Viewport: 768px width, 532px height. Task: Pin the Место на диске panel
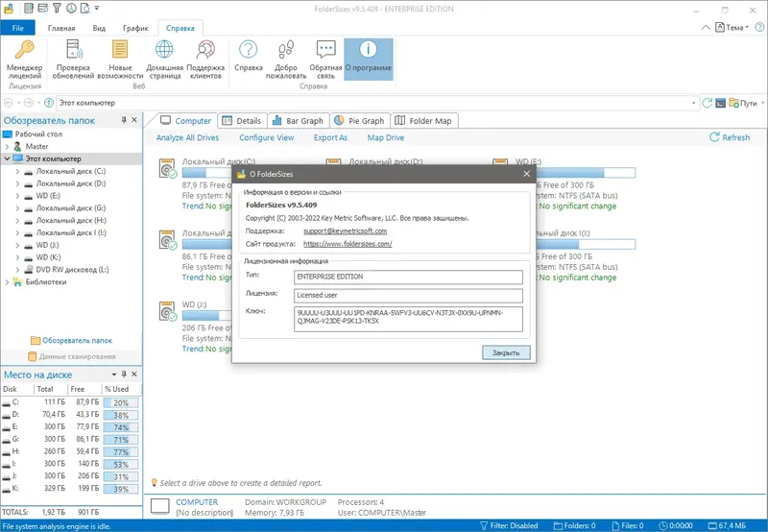coord(124,375)
